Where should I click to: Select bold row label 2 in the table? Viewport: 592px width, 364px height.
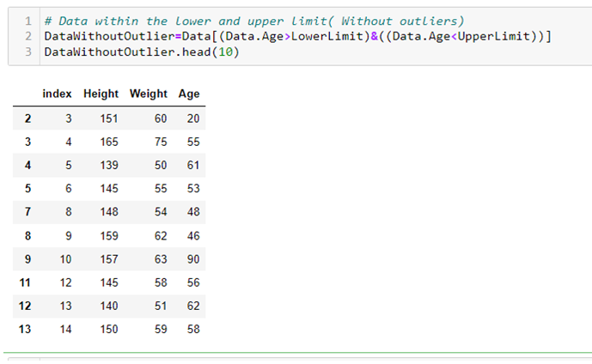pyautogui.click(x=28, y=118)
